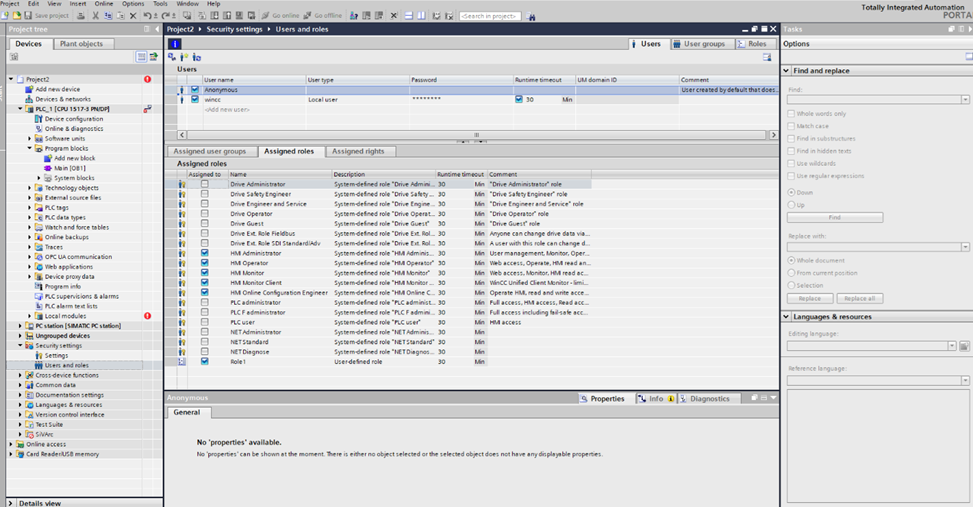Click the Cut scissors icon
This screenshot has height=507, width=973.
click(x=96, y=16)
